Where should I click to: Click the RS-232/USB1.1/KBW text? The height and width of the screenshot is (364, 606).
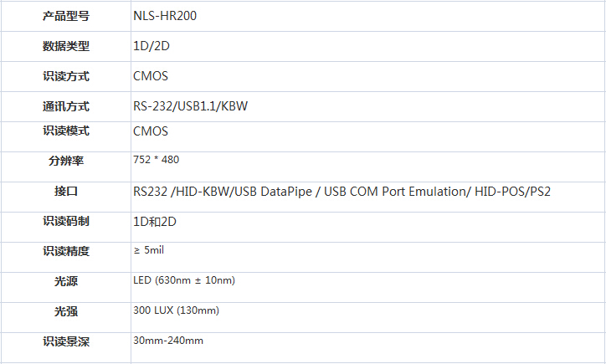click(190, 106)
